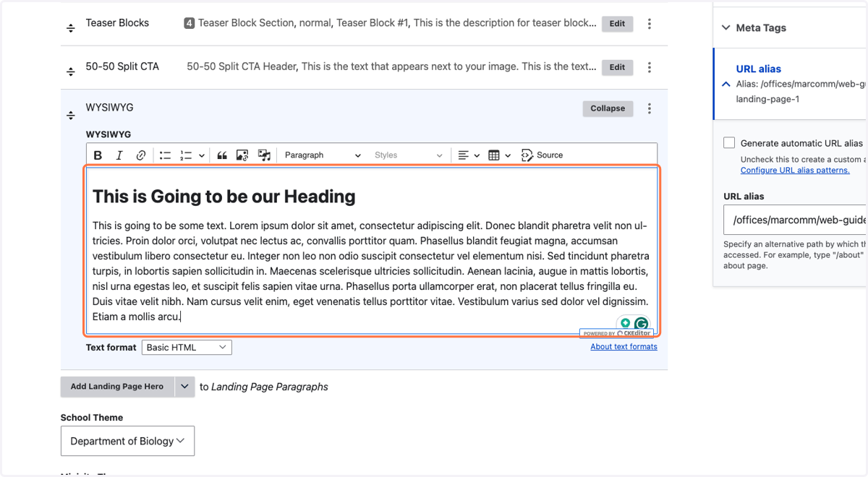
Task: Toggle italic formatting in editor toolbar
Action: [119, 155]
